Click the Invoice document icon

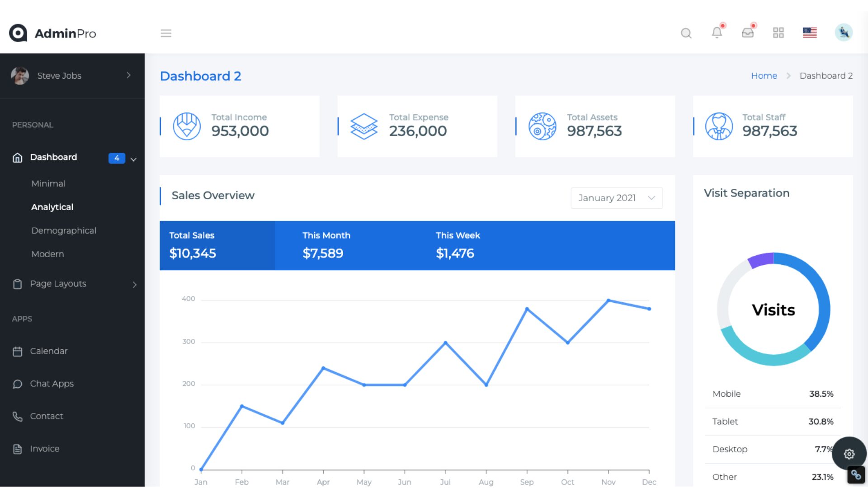pyautogui.click(x=17, y=449)
